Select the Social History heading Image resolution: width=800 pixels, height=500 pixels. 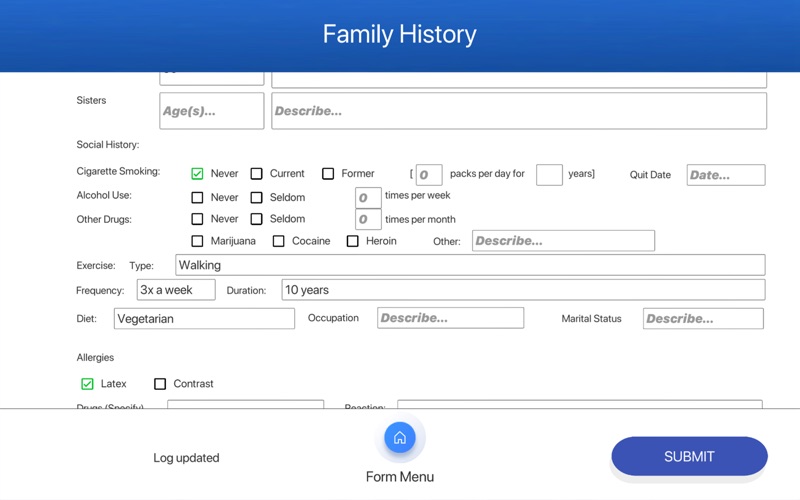pyautogui.click(x=108, y=144)
